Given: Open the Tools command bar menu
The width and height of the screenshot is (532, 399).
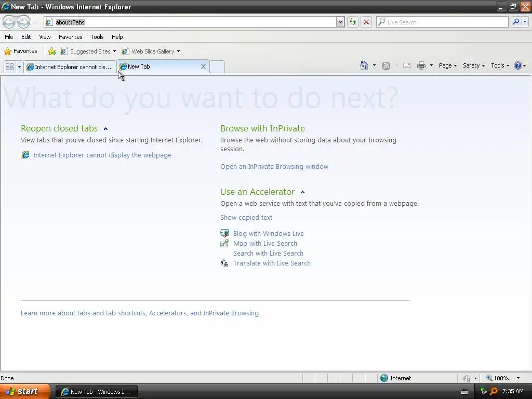Looking at the screenshot, I should [500, 65].
